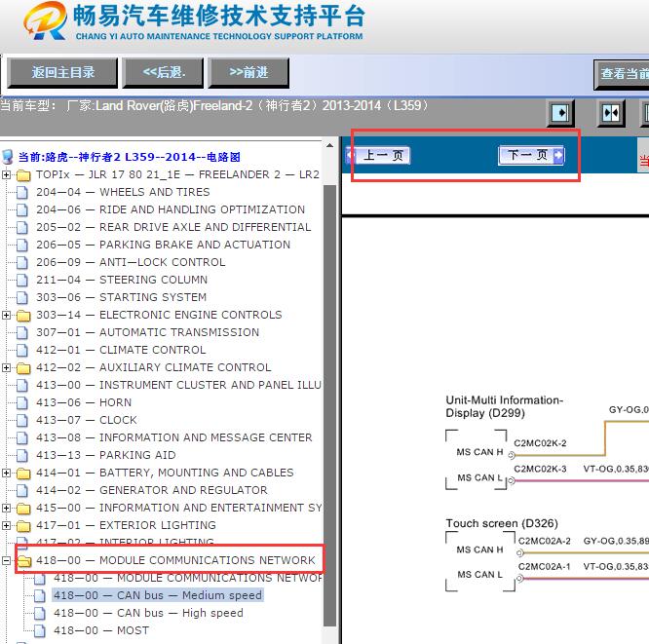Select 413-06 HORN in the tree
This screenshot has width=649, height=644.
point(84,402)
